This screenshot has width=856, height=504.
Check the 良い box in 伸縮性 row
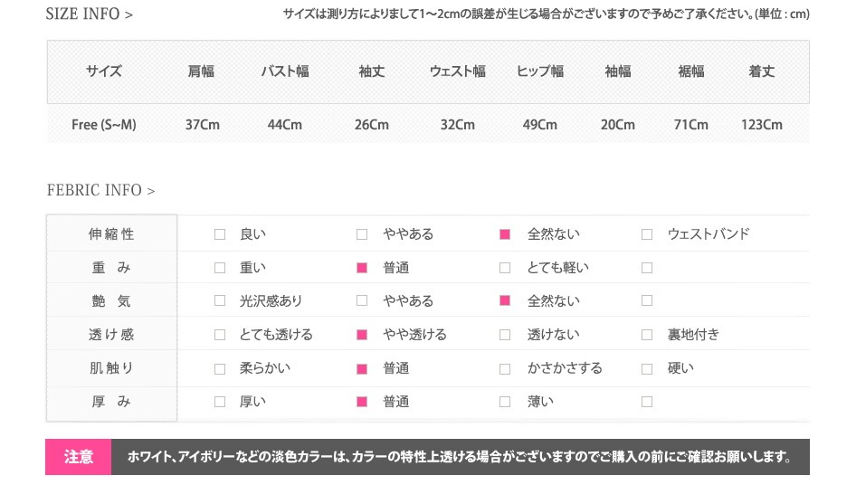[219, 234]
